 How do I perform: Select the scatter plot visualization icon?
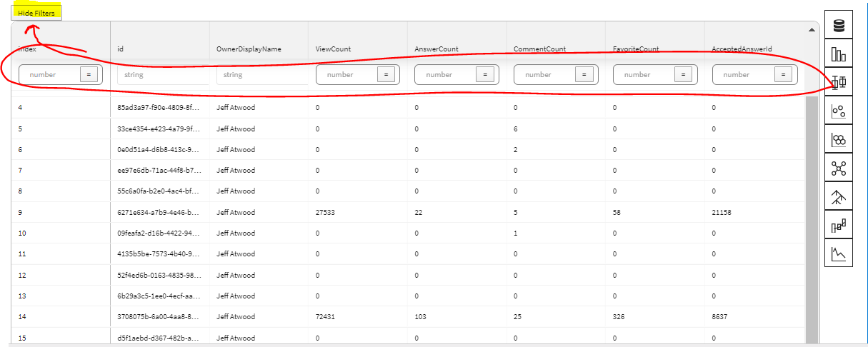(x=839, y=111)
